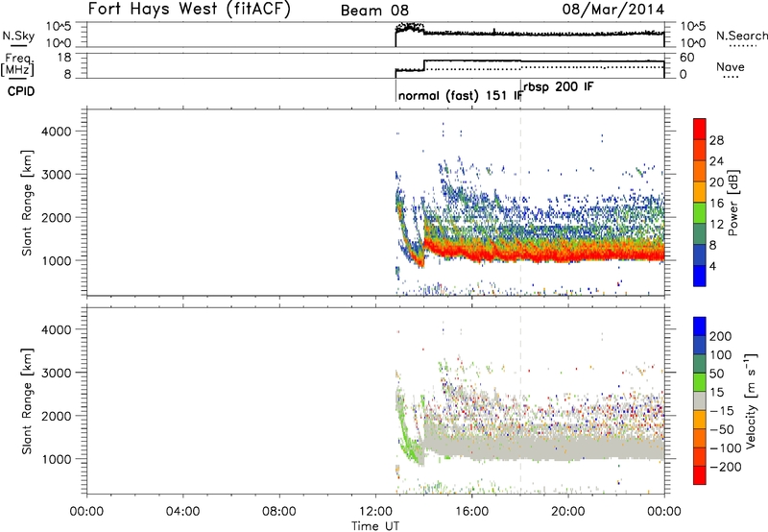
Task: Click the '16:00' time axis label
Action: point(471,511)
